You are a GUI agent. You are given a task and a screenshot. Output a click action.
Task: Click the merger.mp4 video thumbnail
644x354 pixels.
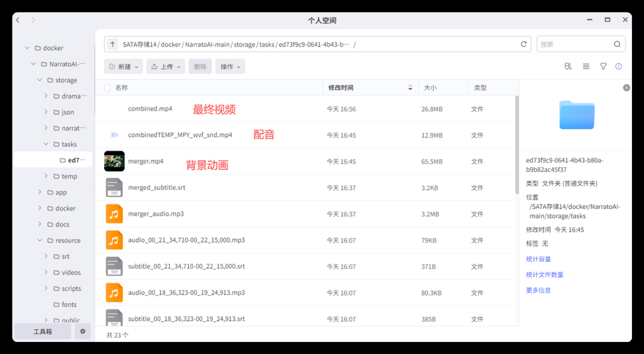[x=114, y=161]
